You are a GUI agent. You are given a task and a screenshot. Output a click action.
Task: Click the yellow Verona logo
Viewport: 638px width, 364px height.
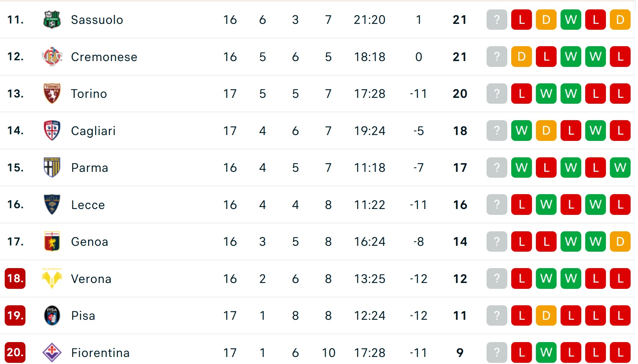tap(52, 279)
